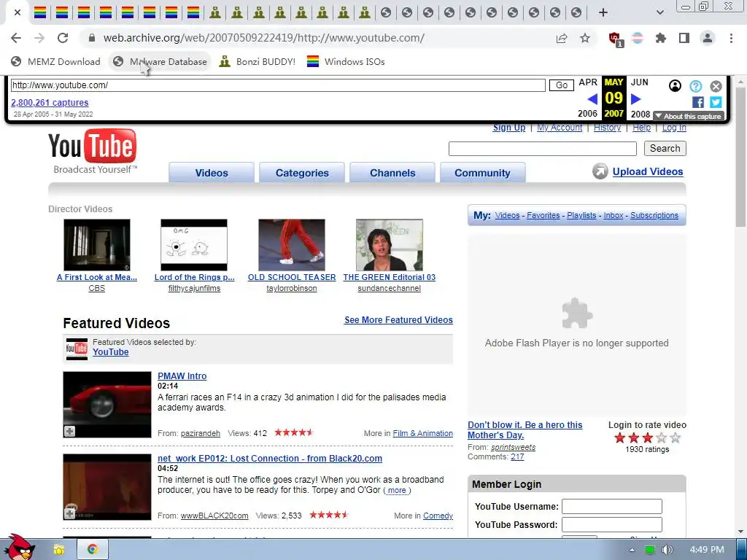Open Chrome from the Windows taskbar
This screenshot has height=560, width=747.
click(x=93, y=549)
